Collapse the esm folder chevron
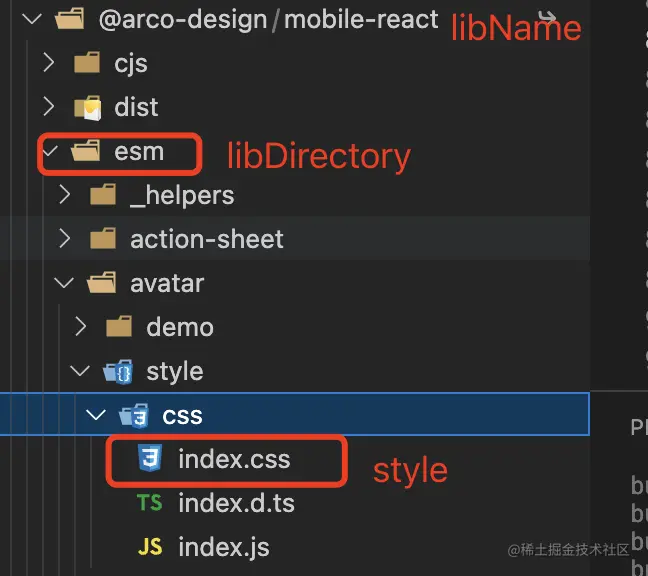 (48, 152)
